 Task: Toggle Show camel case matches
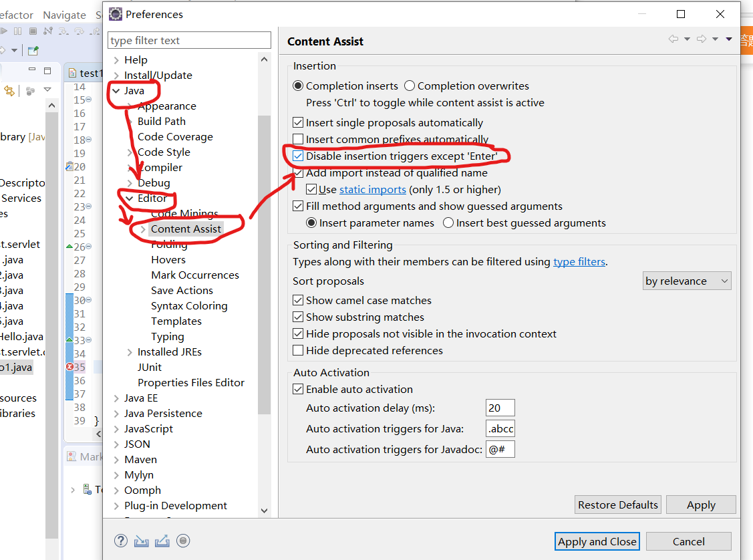pyautogui.click(x=298, y=300)
